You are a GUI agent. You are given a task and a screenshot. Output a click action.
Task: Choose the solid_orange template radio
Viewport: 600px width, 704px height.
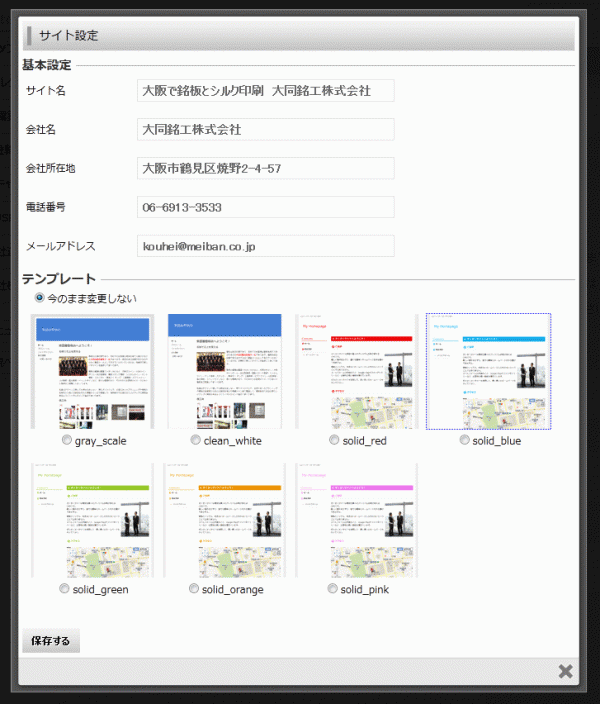pyautogui.click(x=194, y=589)
